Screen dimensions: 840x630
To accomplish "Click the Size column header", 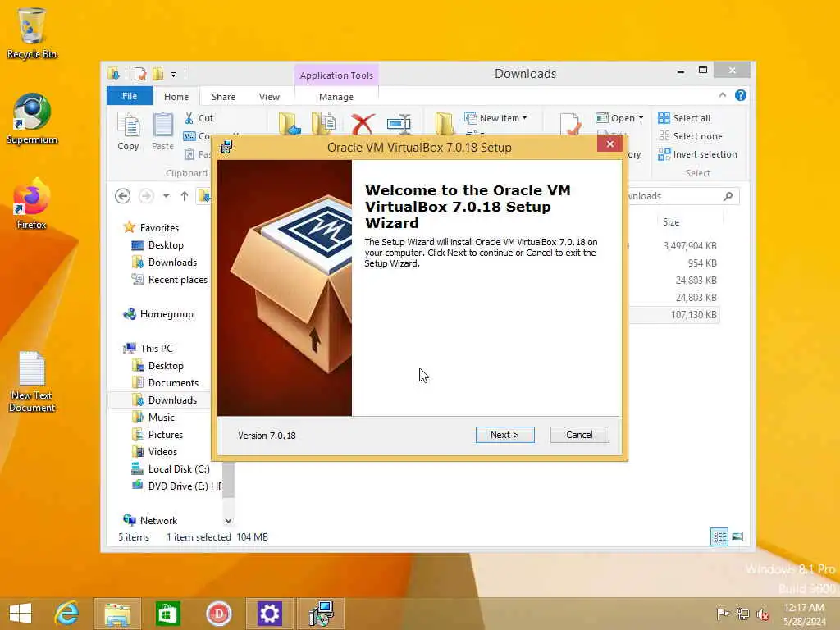I will coord(671,222).
